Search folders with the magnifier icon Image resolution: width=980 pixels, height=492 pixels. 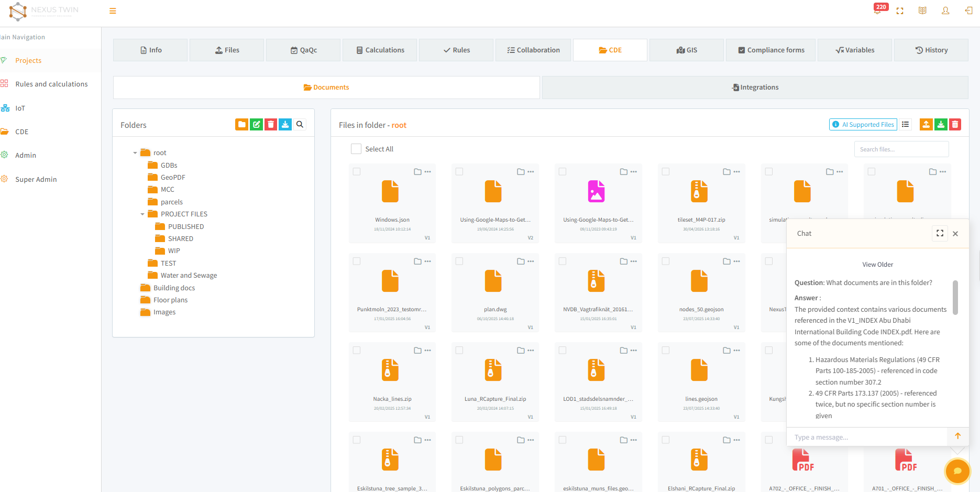(x=300, y=124)
